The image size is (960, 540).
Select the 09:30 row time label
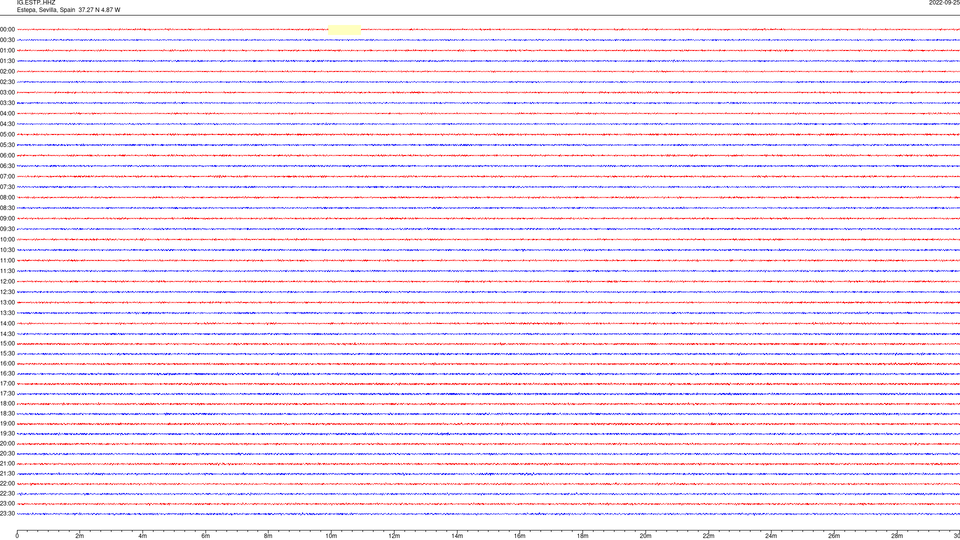click(x=7, y=230)
